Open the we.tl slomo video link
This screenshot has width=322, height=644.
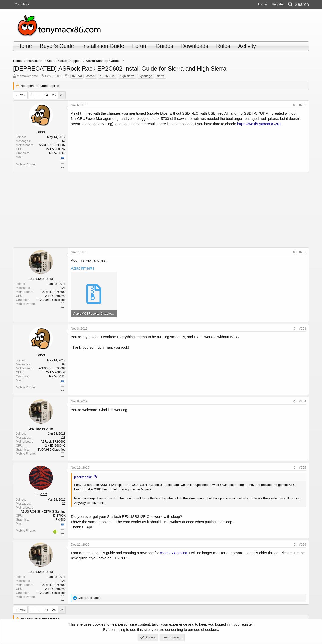tap(259, 124)
